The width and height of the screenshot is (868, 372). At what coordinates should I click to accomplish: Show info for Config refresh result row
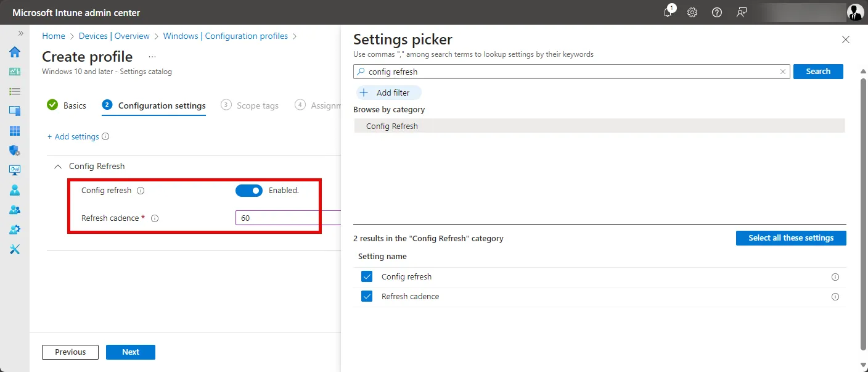pyautogui.click(x=835, y=277)
